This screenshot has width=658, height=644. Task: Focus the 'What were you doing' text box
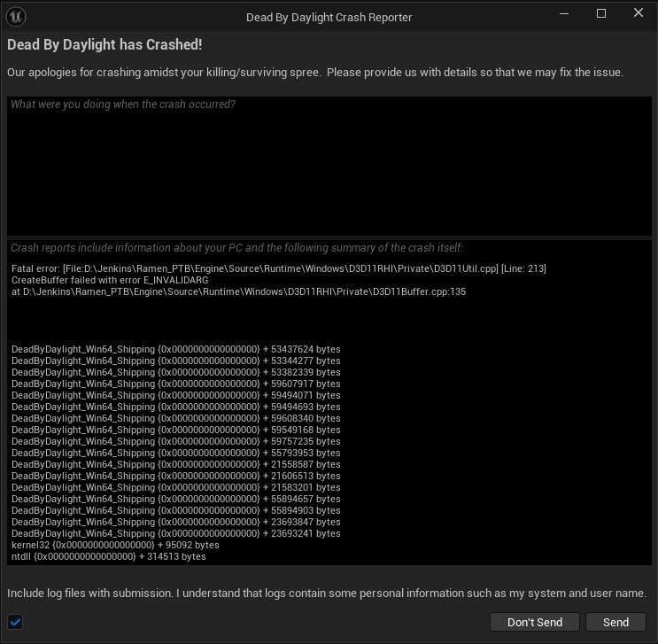coord(329,166)
